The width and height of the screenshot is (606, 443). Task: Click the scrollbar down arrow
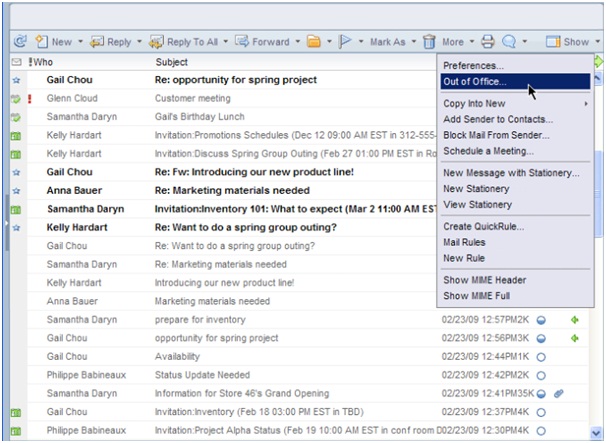(596, 432)
